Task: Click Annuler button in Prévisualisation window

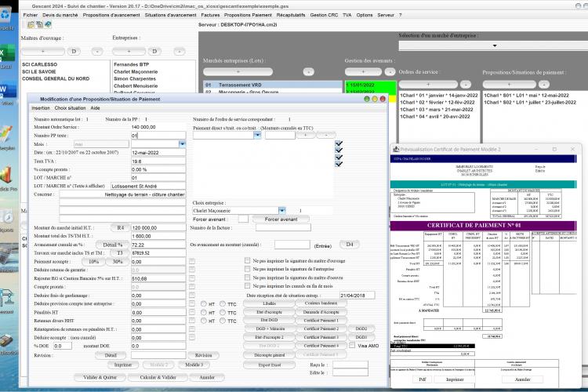Action: point(522,379)
